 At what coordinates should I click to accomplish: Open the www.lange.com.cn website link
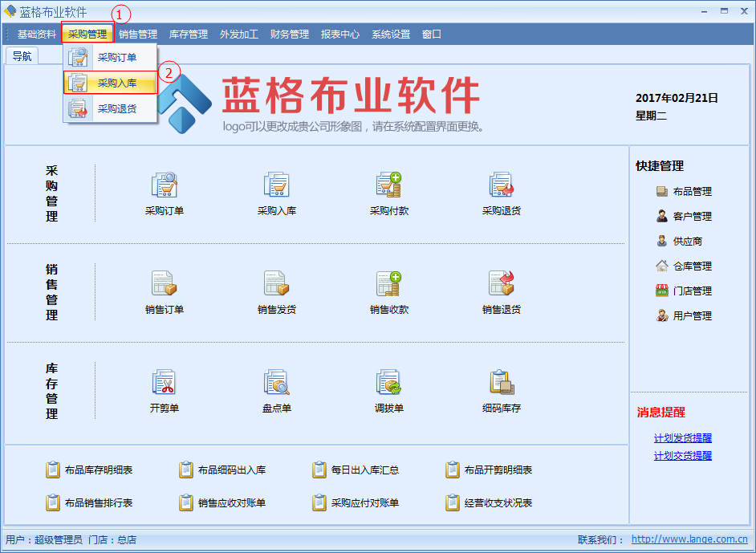pyautogui.click(x=689, y=540)
